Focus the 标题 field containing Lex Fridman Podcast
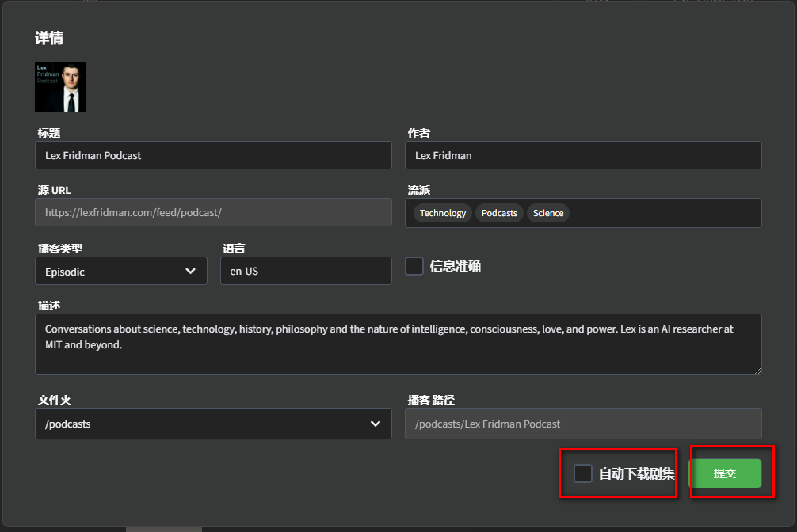The height and width of the screenshot is (532, 797). (x=213, y=155)
